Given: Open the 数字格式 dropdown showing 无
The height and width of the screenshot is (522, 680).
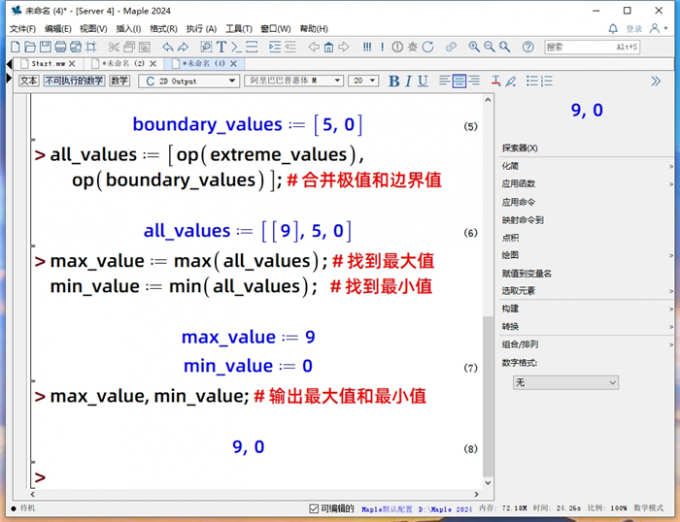Looking at the screenshot, I should 565,382.
